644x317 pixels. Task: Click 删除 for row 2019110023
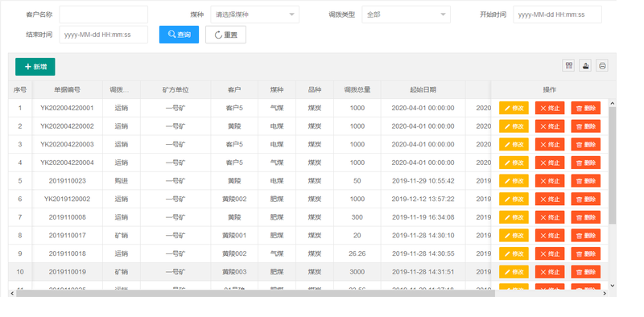586,181
